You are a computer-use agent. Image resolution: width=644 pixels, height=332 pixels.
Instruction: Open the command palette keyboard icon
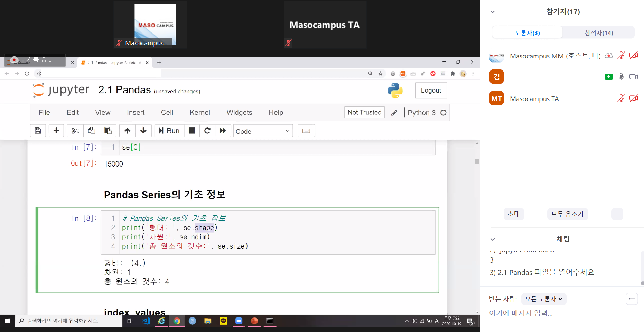click(306, 131)
